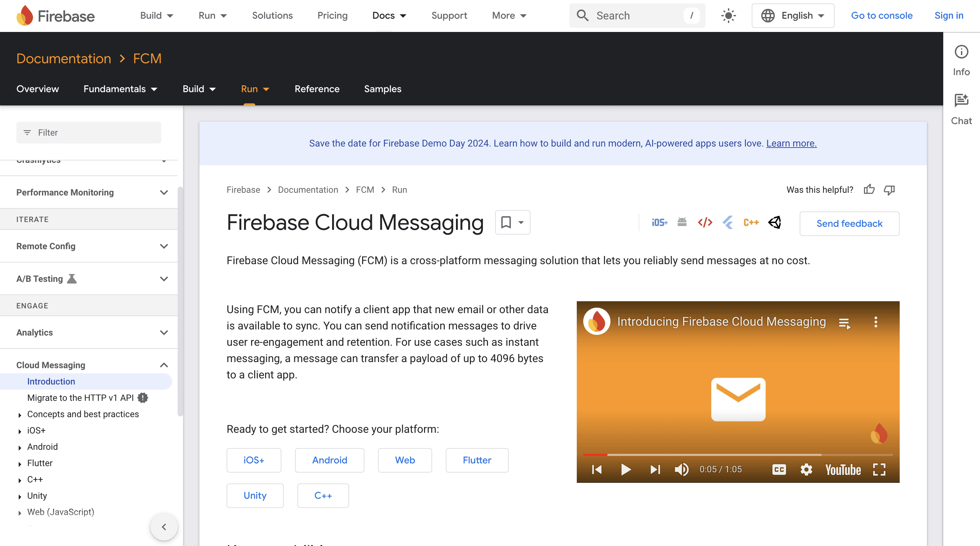The width and height of the screenshot is (980, 546).
Task: Click the web code brackets icon
Action: pos(705,222)
